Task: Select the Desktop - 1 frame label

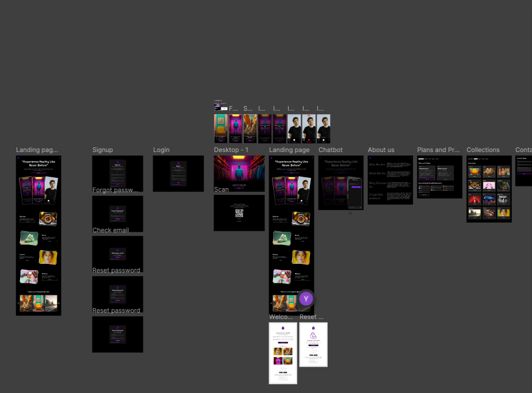Action: [231, 150]
